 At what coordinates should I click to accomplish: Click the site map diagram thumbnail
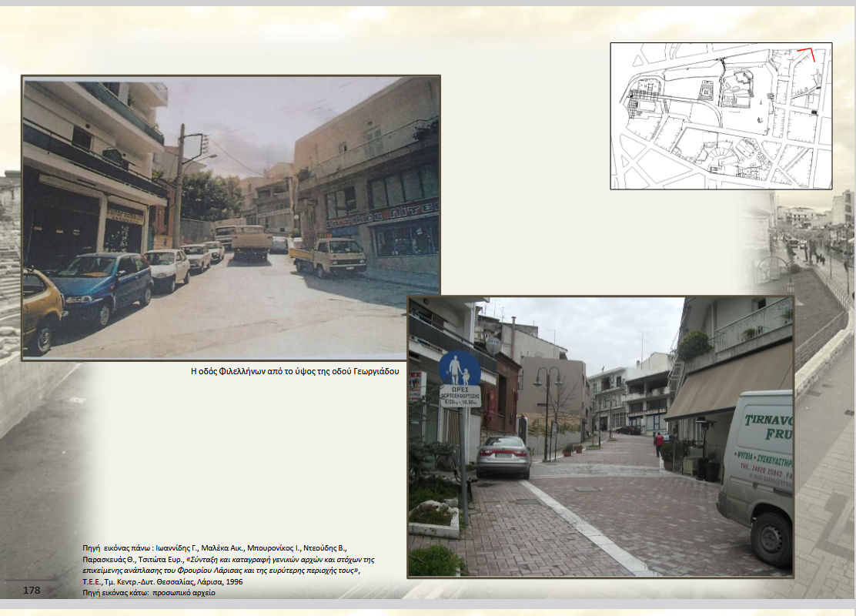point(721,115)
